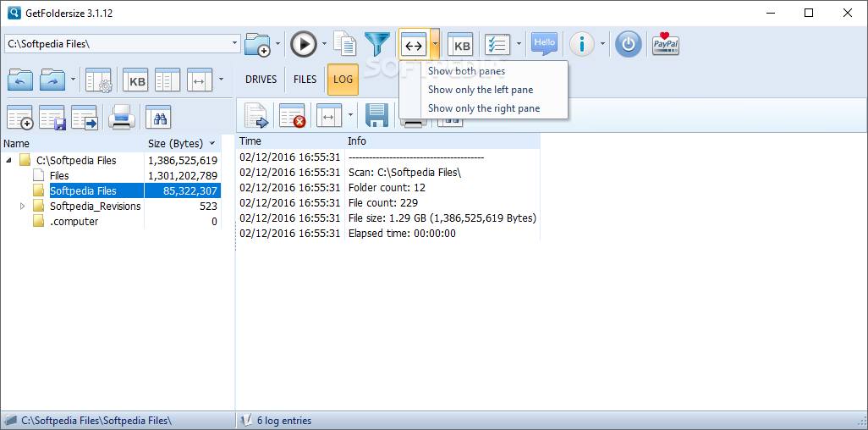The width and height of the screenshot is (868, 430).
Task: Click the copy documents icon in top toolbar
Action: point(345,44)
